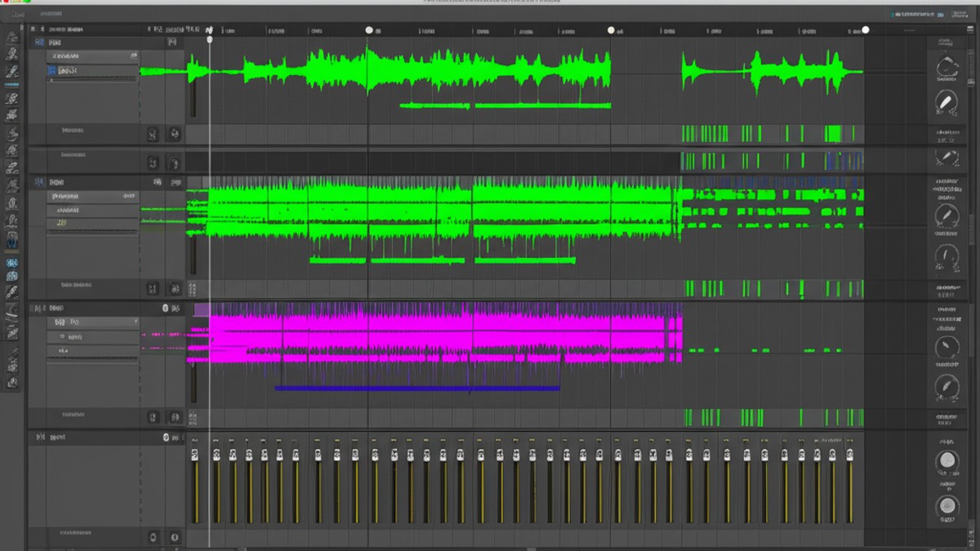Viewport: 980px width, 551px height.
Task: Click the bottommost tool icon in the left toolbar
Action: [12, 381]
